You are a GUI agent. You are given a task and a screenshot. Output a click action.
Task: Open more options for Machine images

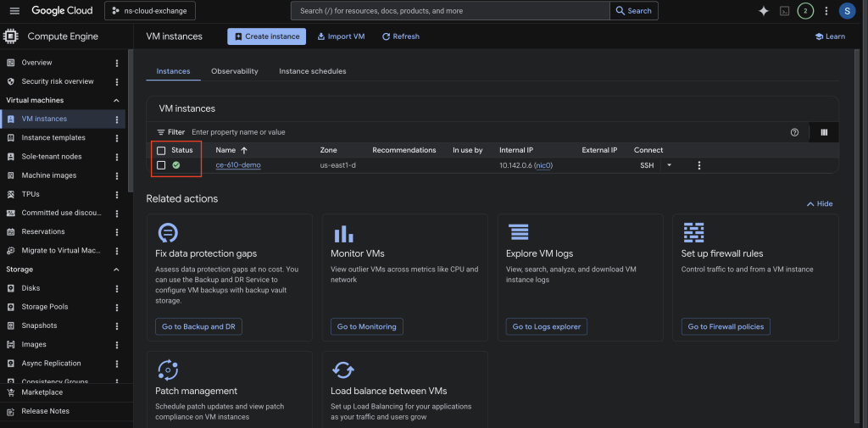[x=117, y=175]
